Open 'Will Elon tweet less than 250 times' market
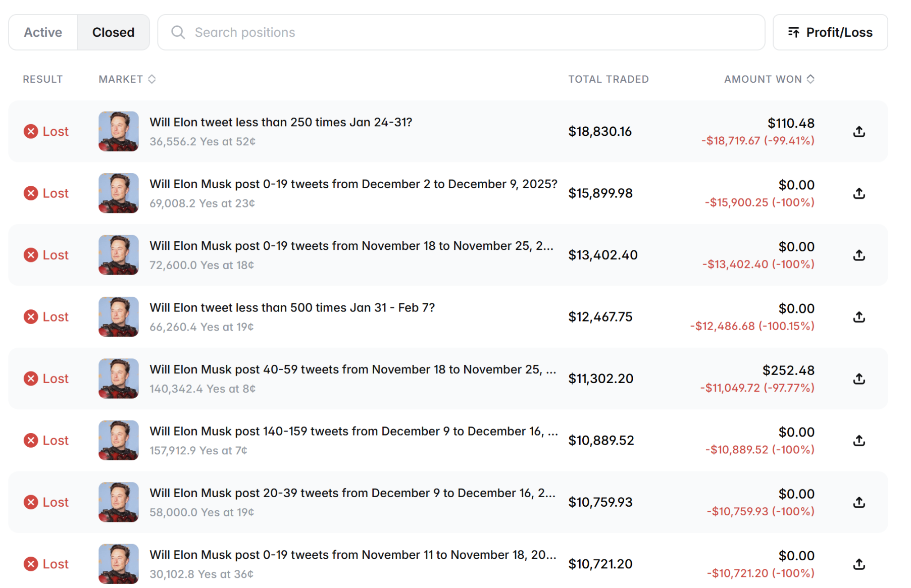This screenshot has width=911, height=588. [281, 123]
